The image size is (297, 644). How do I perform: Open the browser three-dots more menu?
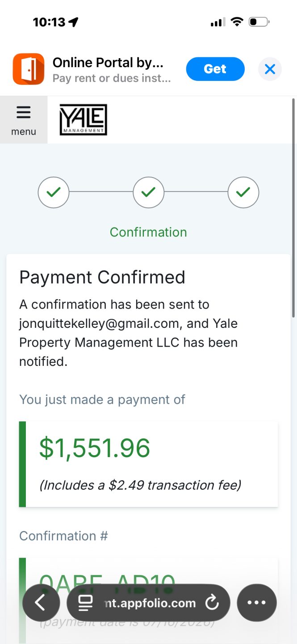pos(257,603)
